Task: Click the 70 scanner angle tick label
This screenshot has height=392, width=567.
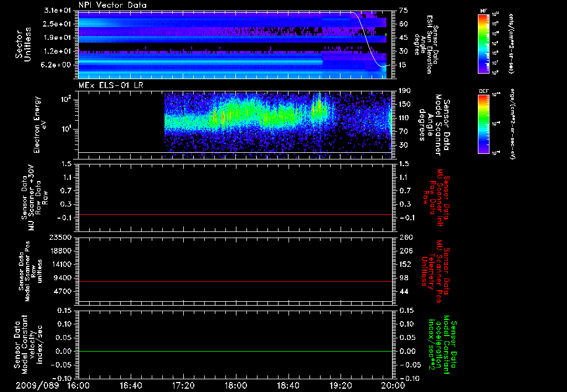Action: (404, 131)
